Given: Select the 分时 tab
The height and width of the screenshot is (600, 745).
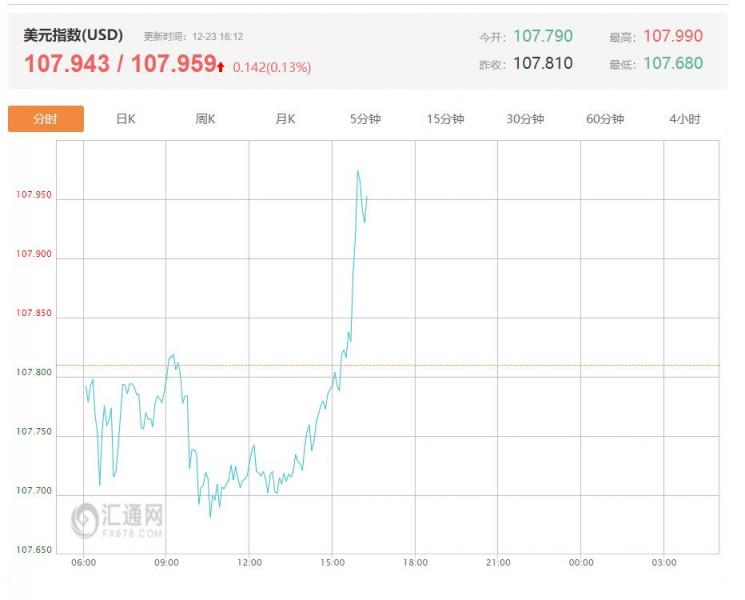Looking at the screenshot, I should click(46, 119).
